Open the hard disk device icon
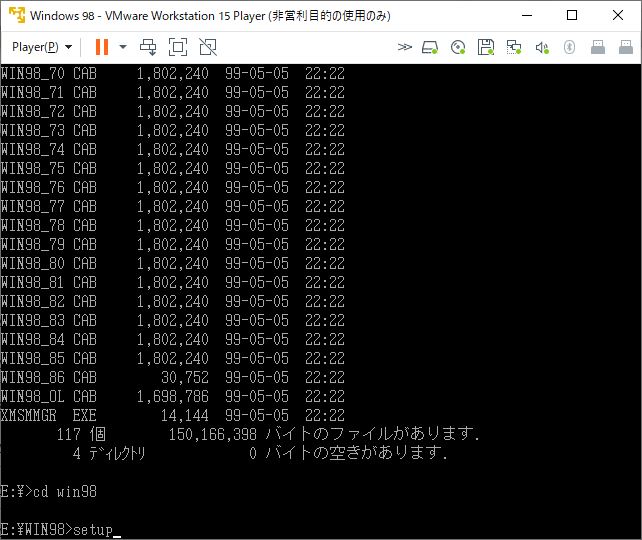Viewport: 642px width, 540px height. 430,47
